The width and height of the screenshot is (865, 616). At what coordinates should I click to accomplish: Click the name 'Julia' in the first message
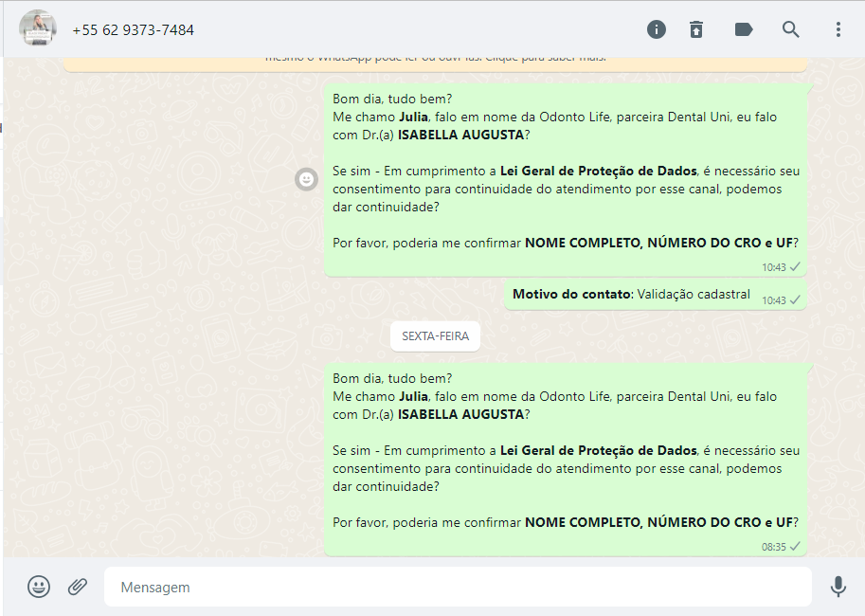413,117
